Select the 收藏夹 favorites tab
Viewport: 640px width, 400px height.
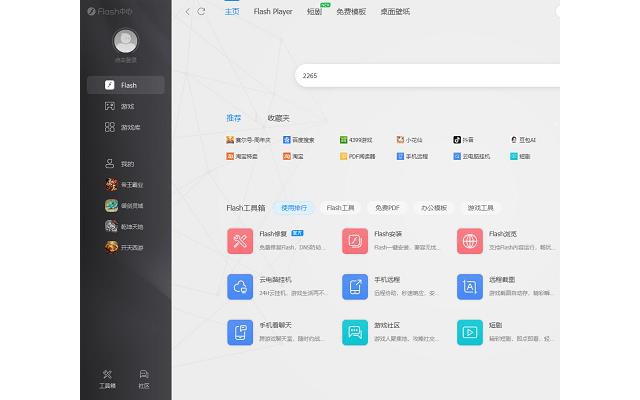[278, 118]
